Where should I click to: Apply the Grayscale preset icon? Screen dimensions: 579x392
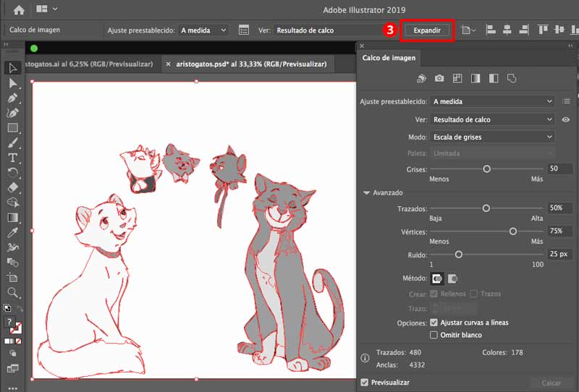tap(476, 78)
